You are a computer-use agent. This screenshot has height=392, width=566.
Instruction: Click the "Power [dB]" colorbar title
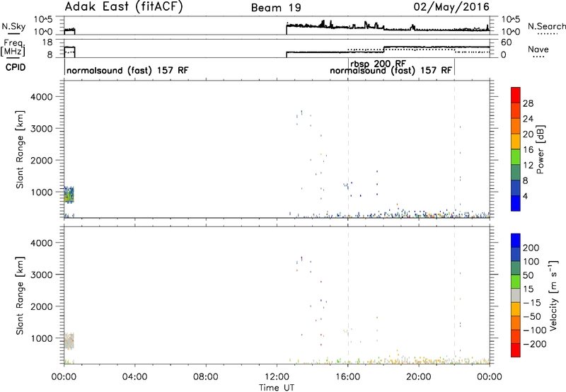pyautogui.click(x=541, y=149)
